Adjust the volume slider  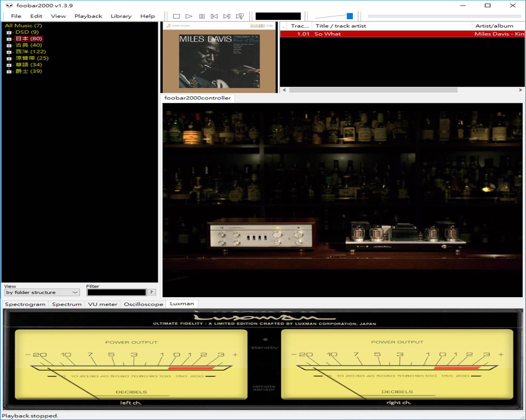tap(350, 16)
